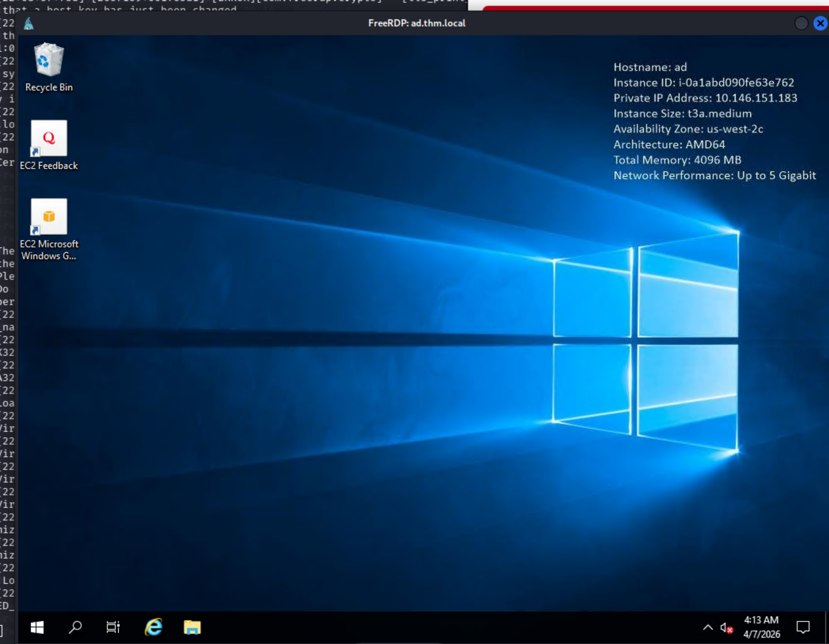The image size is (829, 644).
Task: Open taskbar search magnifier
Action: [x=75, y=627]
